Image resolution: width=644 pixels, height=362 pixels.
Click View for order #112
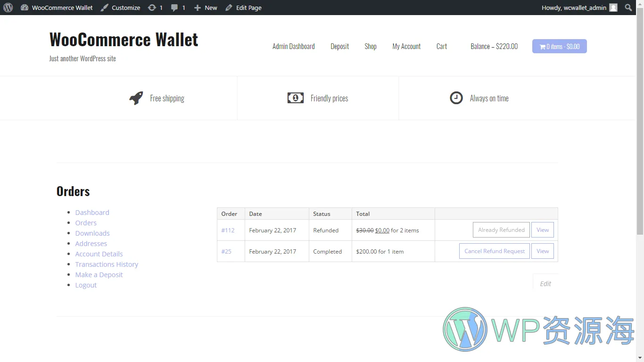coord(543,230)
